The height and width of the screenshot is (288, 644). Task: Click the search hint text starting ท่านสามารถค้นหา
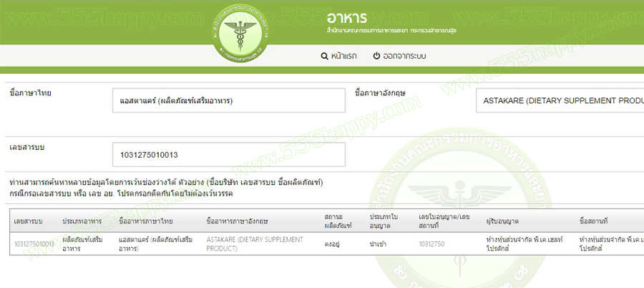166,183
